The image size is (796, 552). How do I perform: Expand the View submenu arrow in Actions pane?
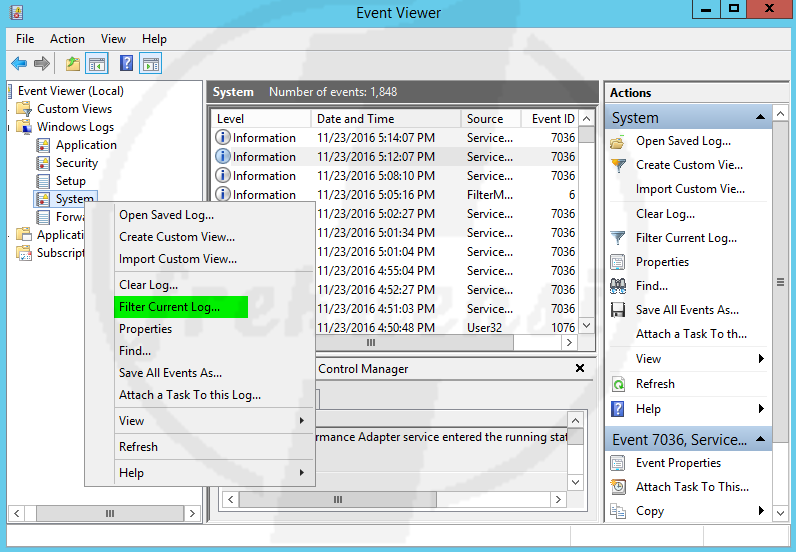[761, 359]
